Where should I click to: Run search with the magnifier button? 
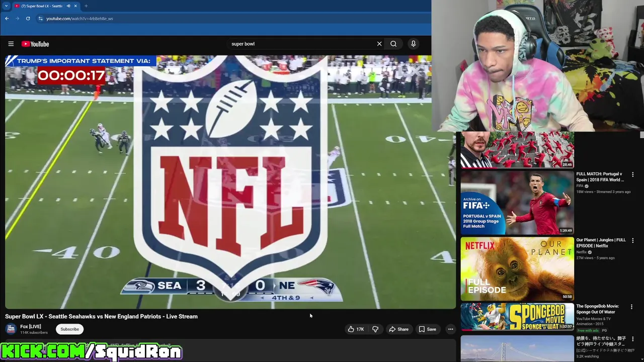point(393,44)
